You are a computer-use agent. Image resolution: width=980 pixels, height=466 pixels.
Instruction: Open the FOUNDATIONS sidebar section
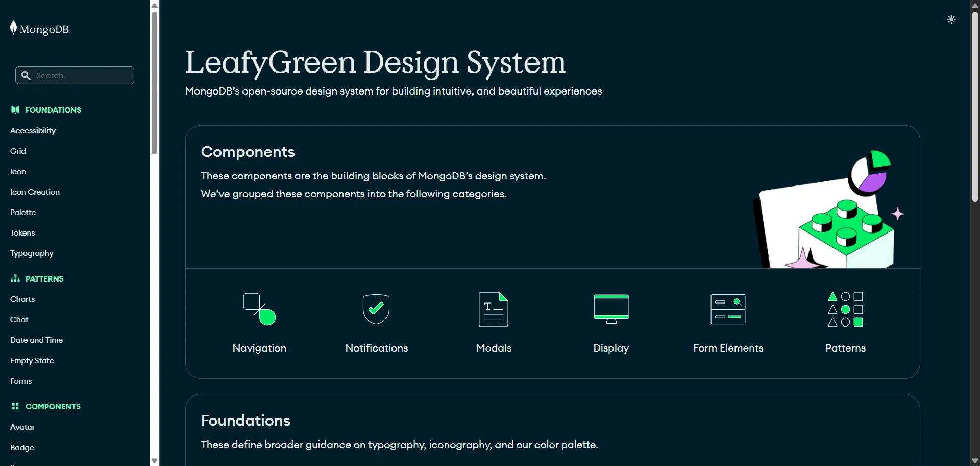[53, 110]
